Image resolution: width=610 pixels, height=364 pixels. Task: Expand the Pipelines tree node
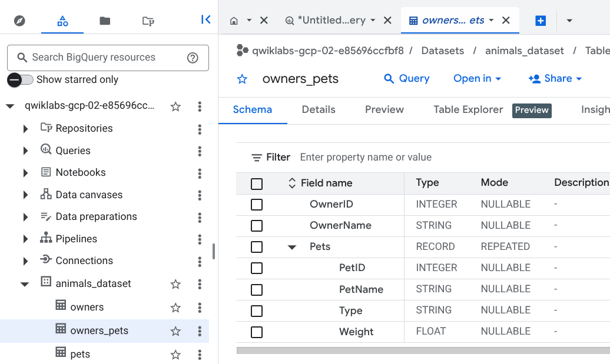[x=25, y=239]
